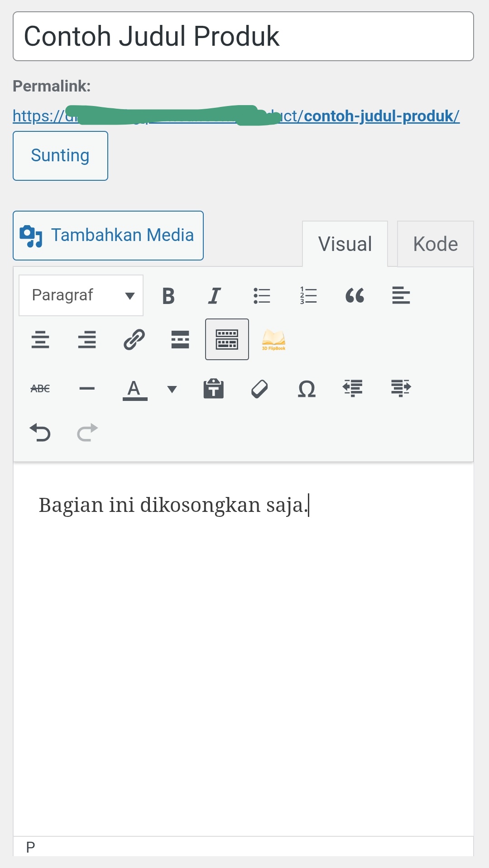This screenshot has height=868, width=489.
Task: Select the Visual editor tab
Action: click(345, 244)
